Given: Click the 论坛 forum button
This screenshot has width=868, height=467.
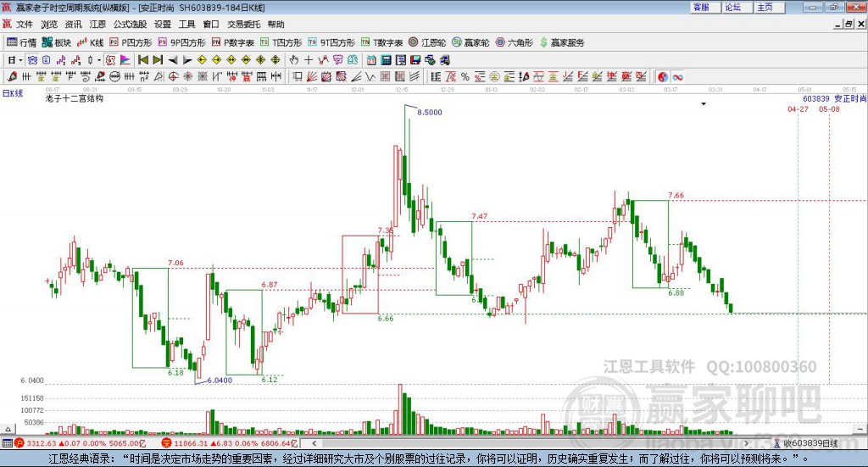Looking at the screenshot, I should click(737, 7).
